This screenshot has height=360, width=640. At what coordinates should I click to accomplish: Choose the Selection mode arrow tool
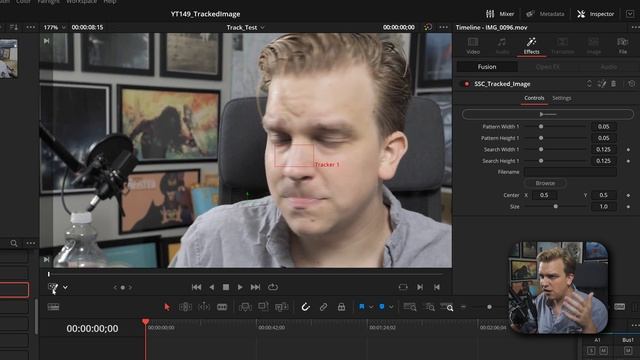pyautogui.click(x=167, y=307)
